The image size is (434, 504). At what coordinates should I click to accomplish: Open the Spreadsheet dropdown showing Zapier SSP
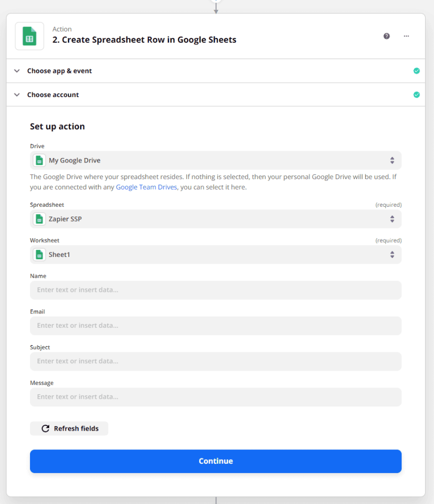216,219
